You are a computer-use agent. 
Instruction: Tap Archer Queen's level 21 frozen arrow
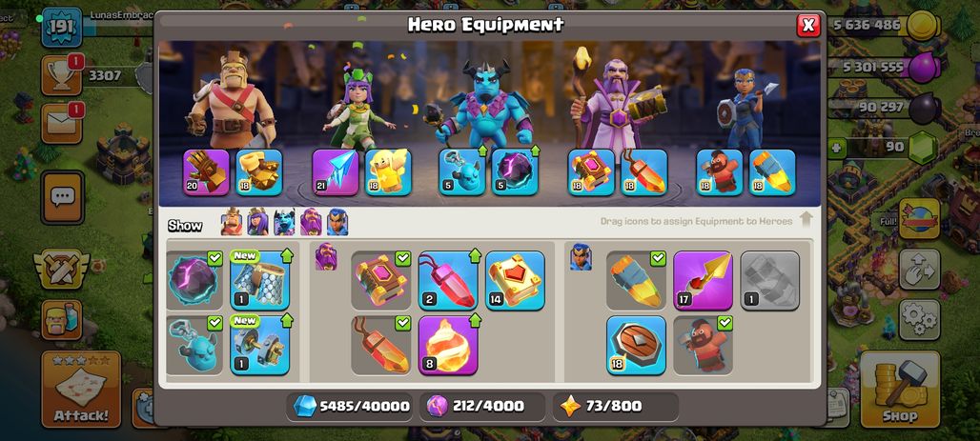tap(336, 172)
